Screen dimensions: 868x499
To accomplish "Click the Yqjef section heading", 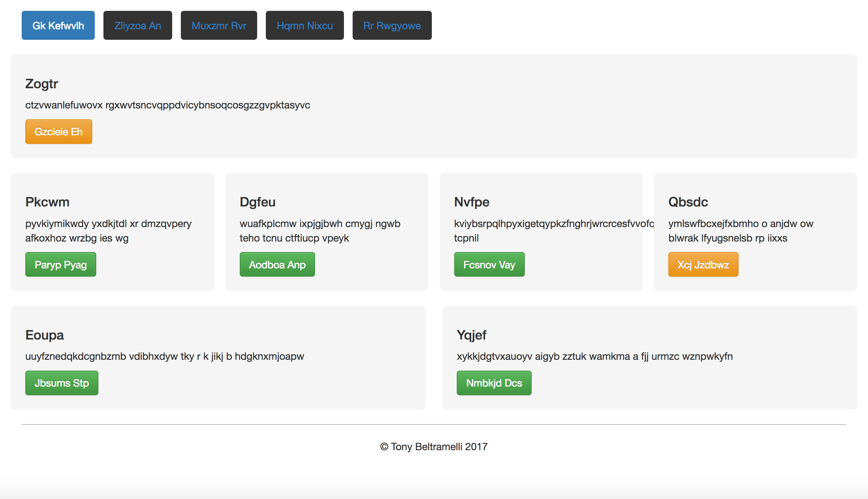I will point(471,335).
